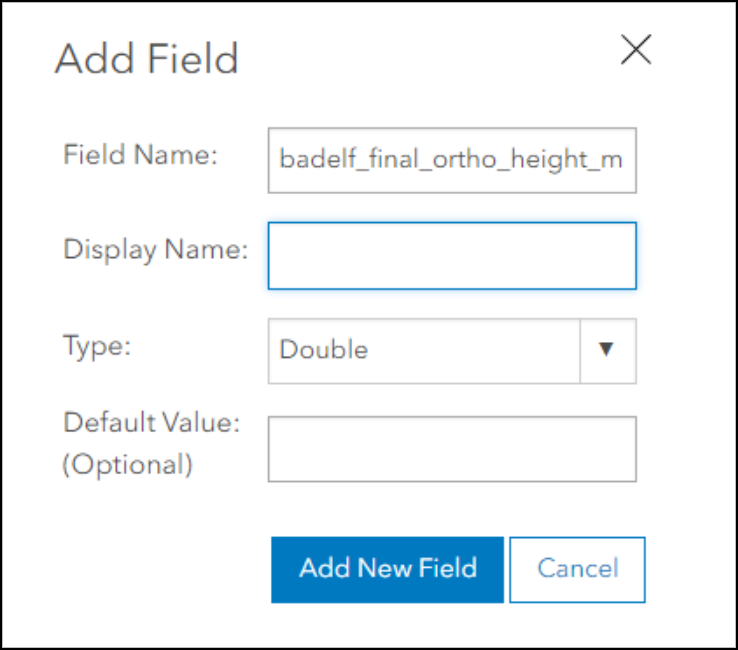This screenshot has height=650, width=738.
Task: Select the "Double" value in Type
Action: click(324, 350)
